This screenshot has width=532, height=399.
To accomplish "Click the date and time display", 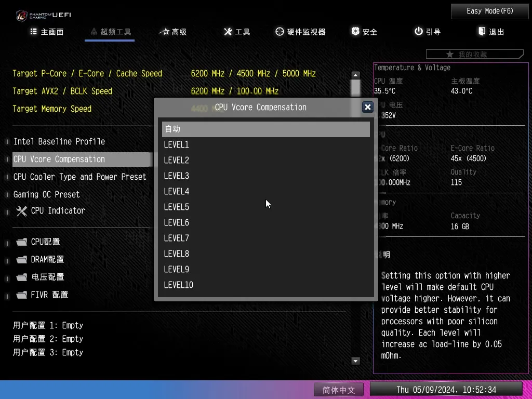I will point(446,390).
